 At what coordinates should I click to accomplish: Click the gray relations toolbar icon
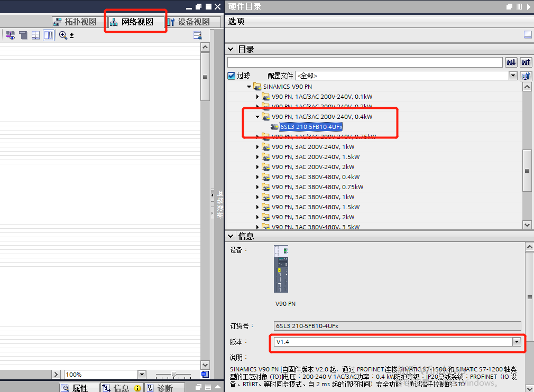[x=23, y=35]
